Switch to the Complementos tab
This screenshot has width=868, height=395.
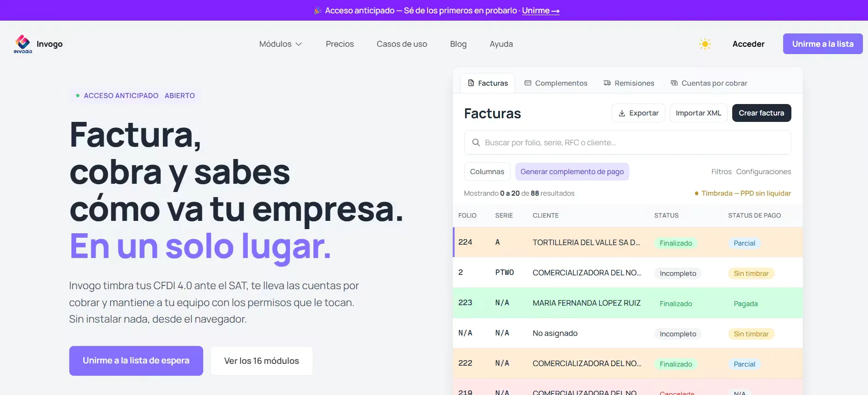[556, 83]
